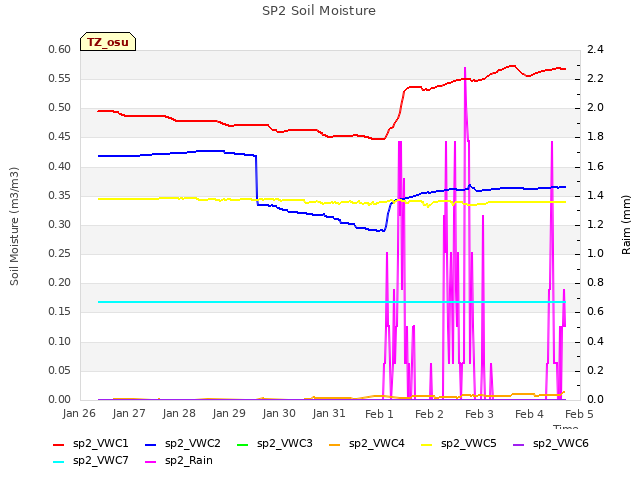640x480 pixels.
Task: Click the 1.6 right axis value
Action: point(596,167)
